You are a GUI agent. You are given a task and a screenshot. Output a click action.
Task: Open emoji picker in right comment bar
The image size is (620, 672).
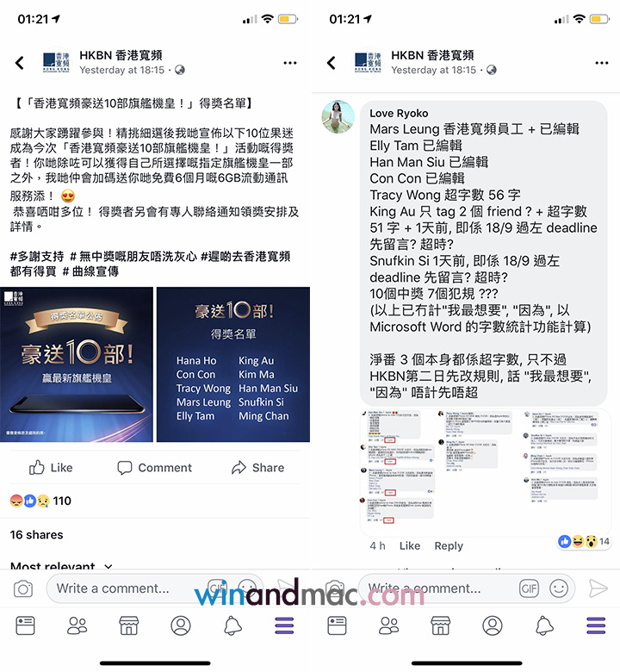(x=559, y=588)
